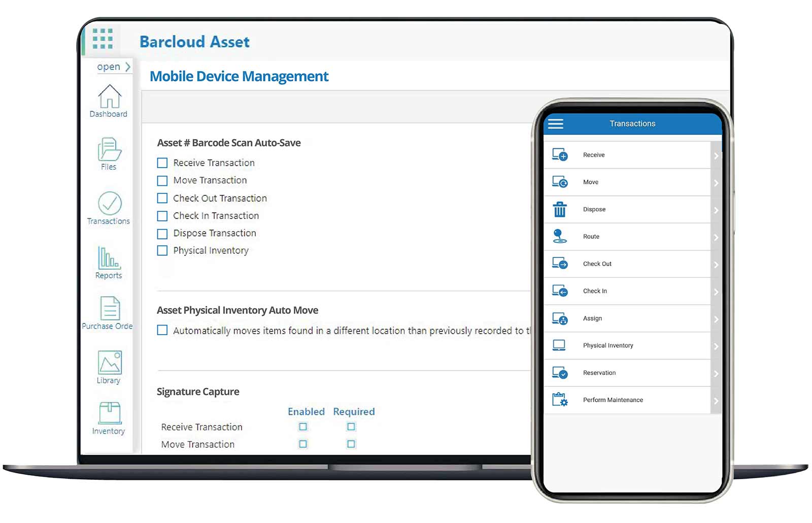Toggle Enabled for Receive Transaction signature
The width and height of the screenshot is (812, 523).
303,427
